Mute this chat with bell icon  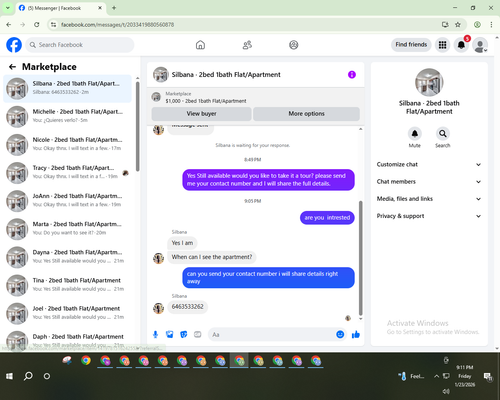pyautogui.click(x=415, y=134)
